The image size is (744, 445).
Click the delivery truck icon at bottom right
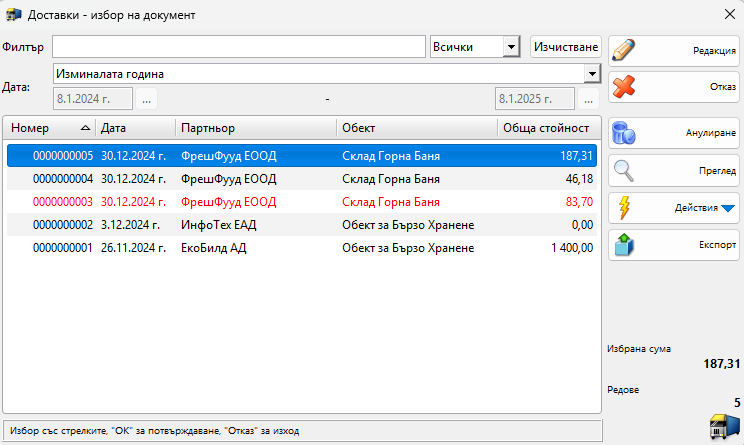click(x=723, y=426)
